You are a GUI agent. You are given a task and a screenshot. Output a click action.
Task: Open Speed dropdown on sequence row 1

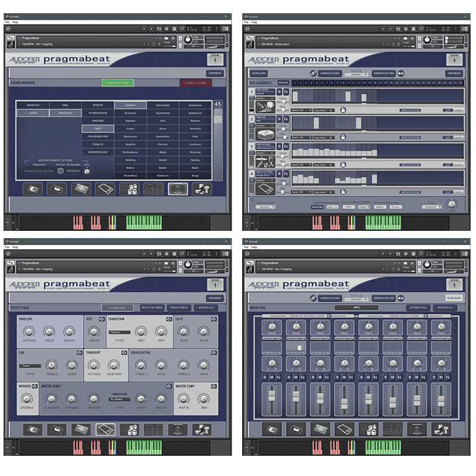[x=302, y=110]
